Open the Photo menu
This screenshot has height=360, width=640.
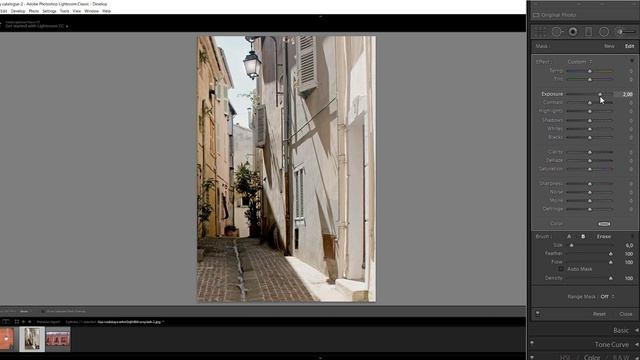coord(33,11)
